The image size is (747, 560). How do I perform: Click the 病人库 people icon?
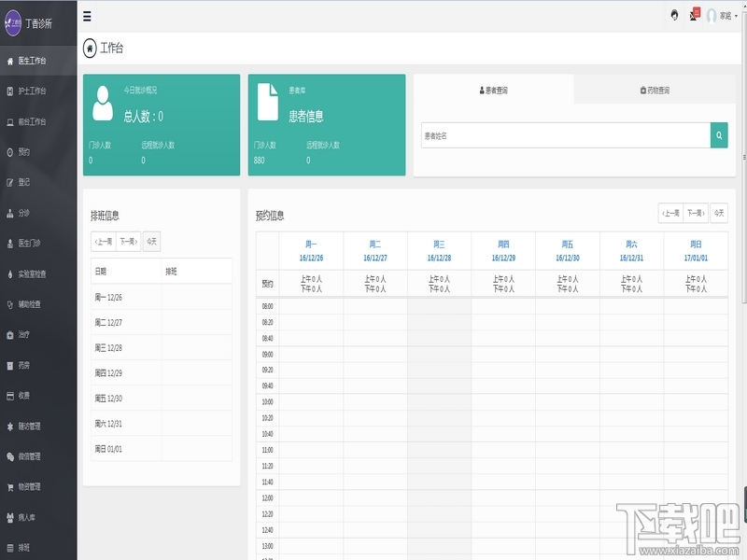10,518
